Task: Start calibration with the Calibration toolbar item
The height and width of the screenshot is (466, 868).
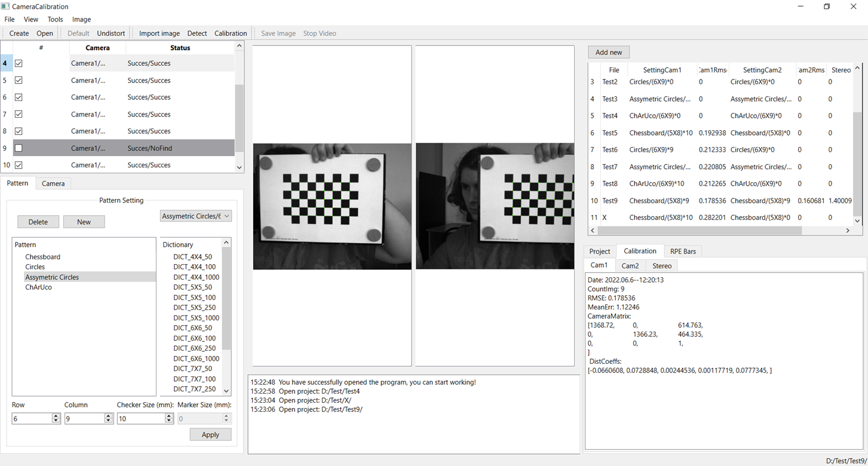Action: pyautogui.click(x=231, y=33)
